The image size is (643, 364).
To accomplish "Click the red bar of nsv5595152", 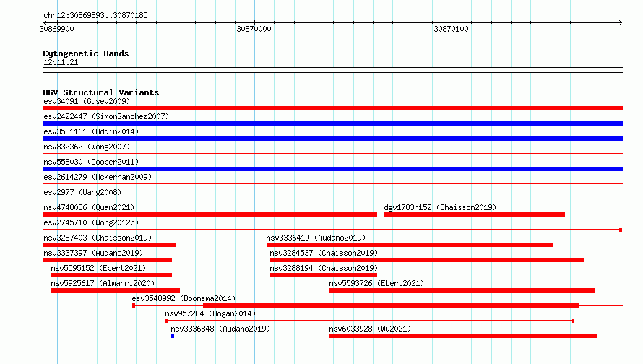I will (x=111, y=275).
